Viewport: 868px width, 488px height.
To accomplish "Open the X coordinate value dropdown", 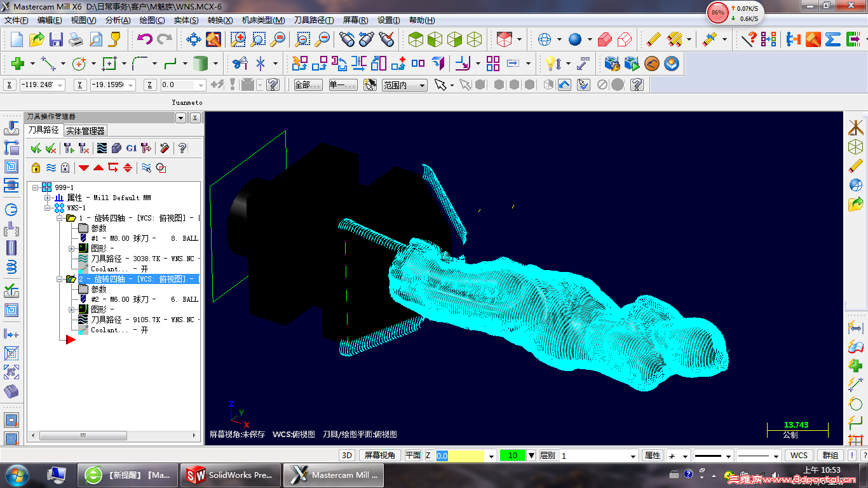I will coord(60,85).
